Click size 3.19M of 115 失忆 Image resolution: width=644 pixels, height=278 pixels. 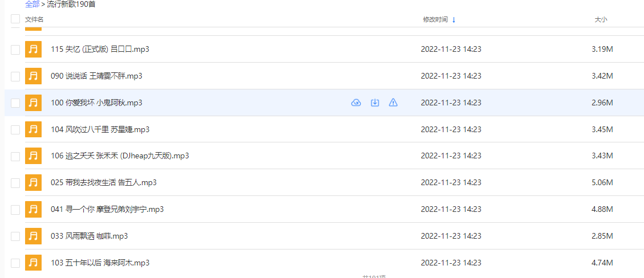pos(602,49)
